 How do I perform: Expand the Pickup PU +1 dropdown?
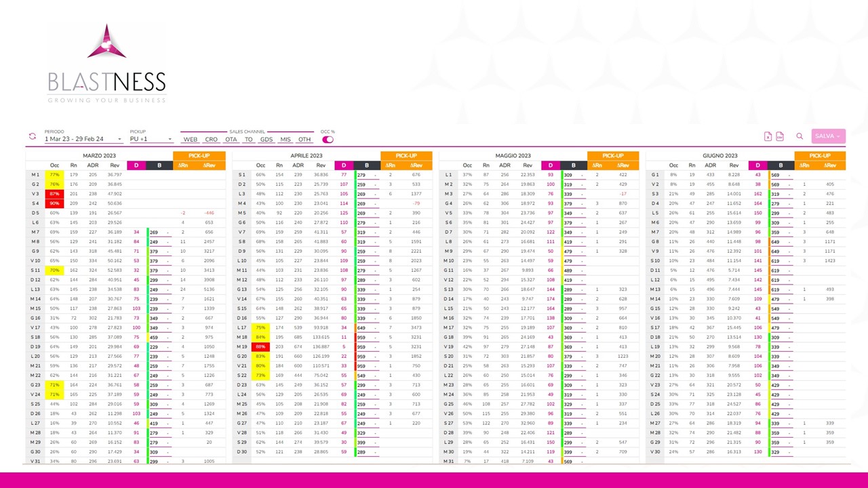click(x=151, y=139)
